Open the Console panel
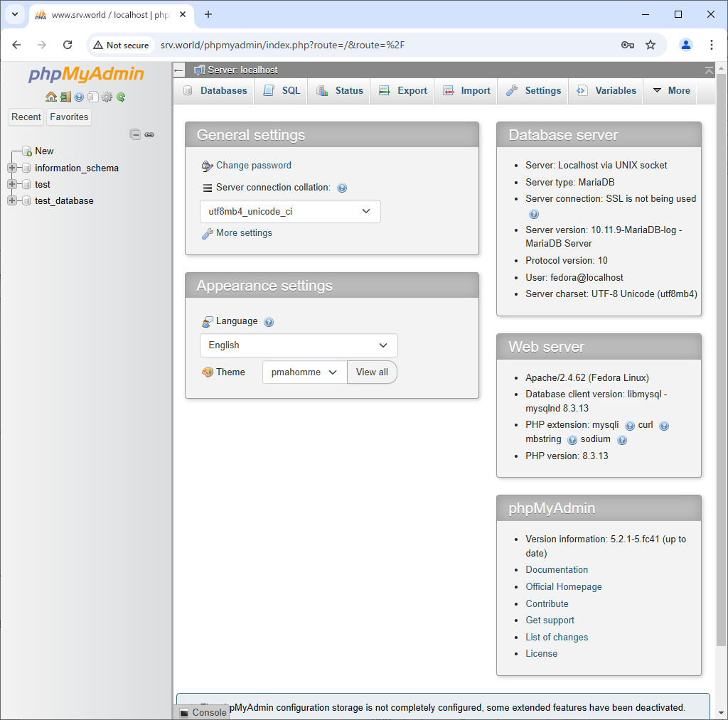 coord(203,712)
